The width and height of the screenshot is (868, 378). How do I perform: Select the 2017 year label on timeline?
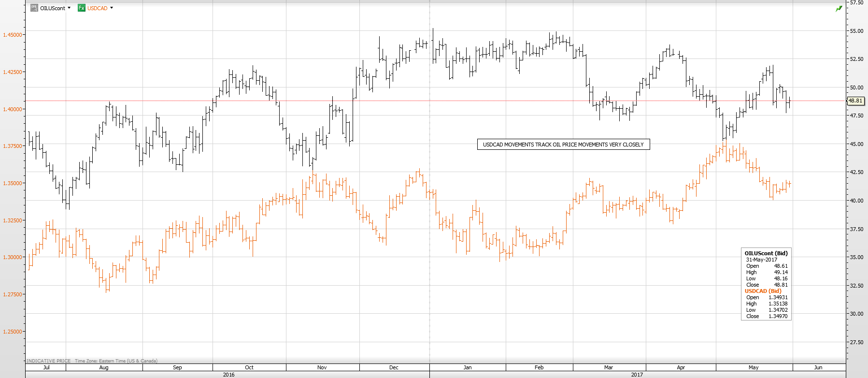(x=637, y=375)
